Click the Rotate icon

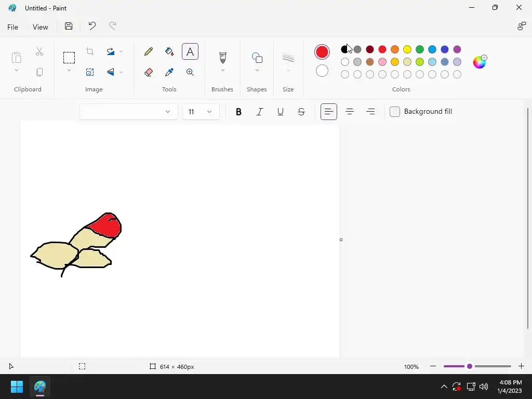pos(111,51)
